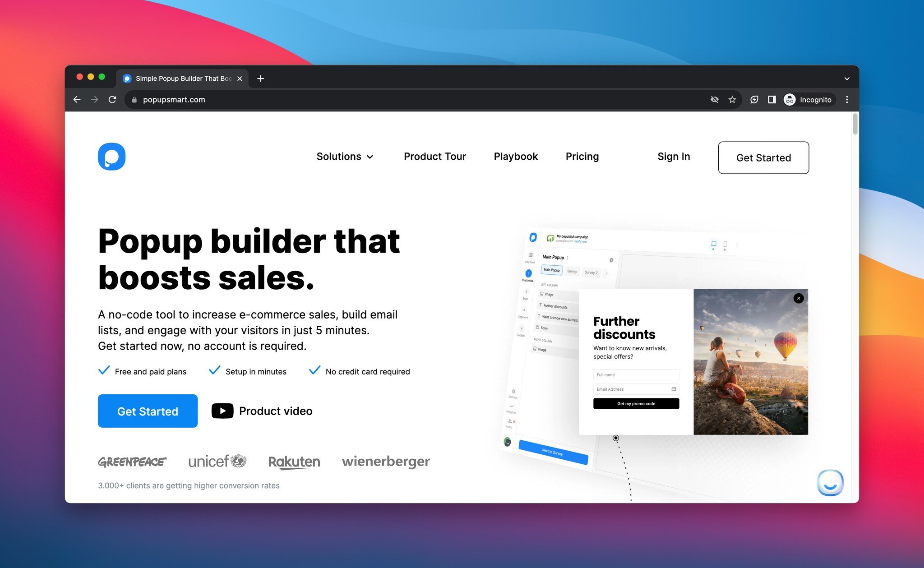
Task: Click the Popupsmart logo icon
Action: (x=112, y=157)
